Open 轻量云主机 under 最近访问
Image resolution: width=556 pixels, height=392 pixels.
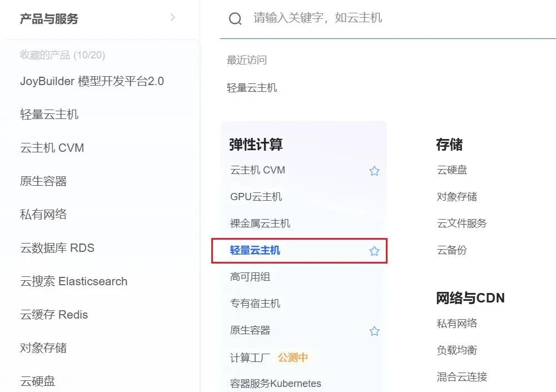tap(252, 88)
